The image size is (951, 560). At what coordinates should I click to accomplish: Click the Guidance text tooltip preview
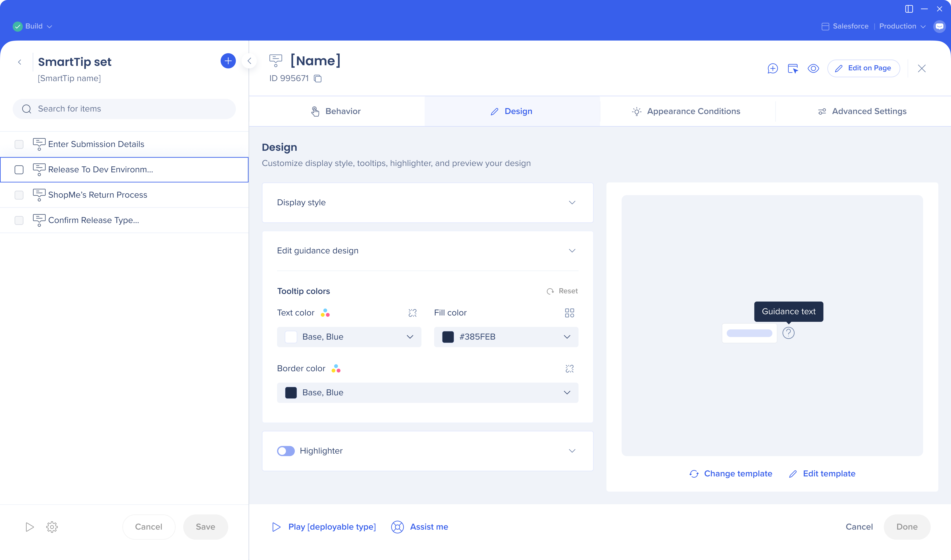click(789, 312)
